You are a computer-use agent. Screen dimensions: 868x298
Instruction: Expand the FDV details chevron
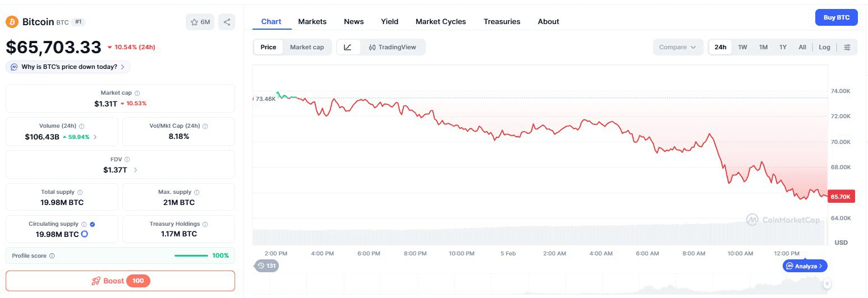pyautogui.click(x=136, y=170)
